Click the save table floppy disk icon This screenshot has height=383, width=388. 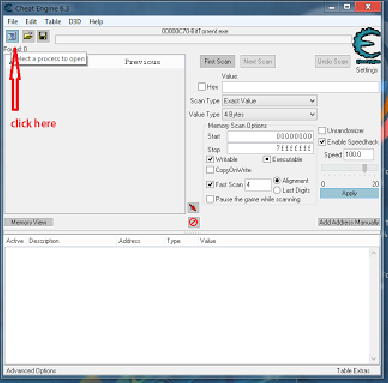point(43,36)
